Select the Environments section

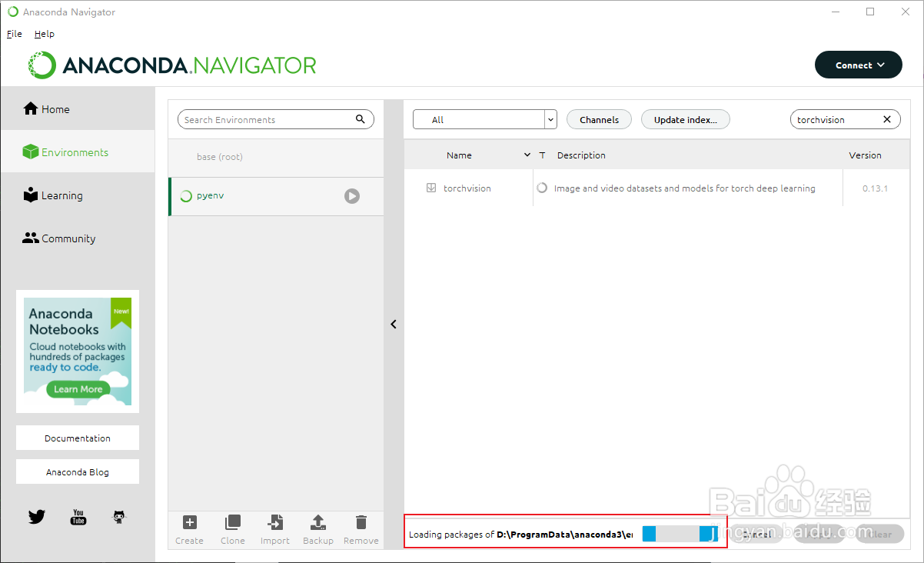click(77, 152)
